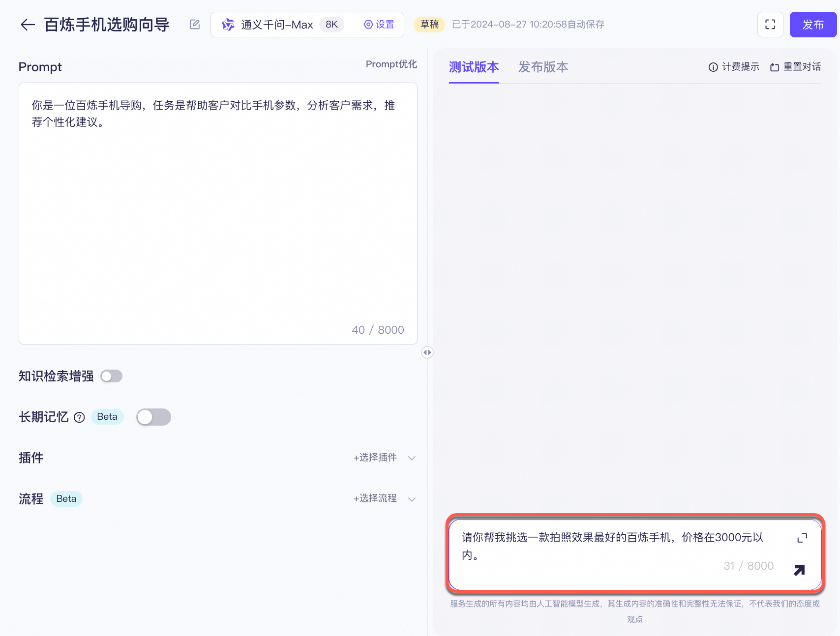Open model 设置 settings
The image size is (840, 636).
click(x=379, y=25)
